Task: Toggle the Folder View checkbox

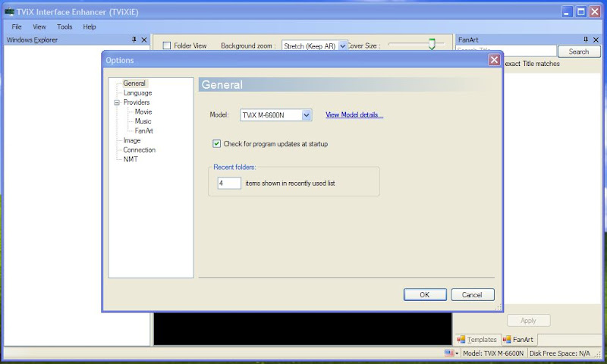Action: 167,45
